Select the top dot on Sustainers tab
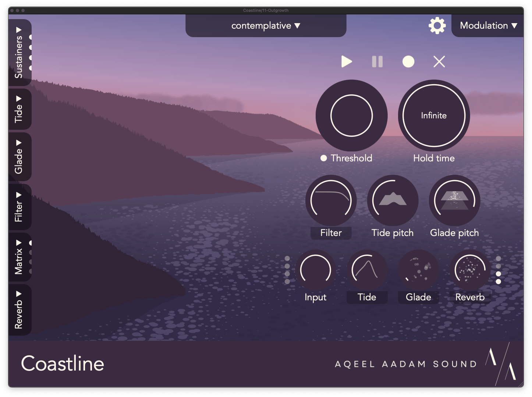The width and height of the screenshot is (532, 397). click(31, 37)
